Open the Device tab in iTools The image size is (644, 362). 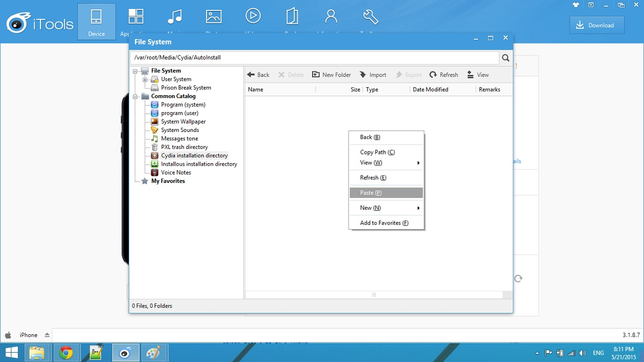pos(96,22)
